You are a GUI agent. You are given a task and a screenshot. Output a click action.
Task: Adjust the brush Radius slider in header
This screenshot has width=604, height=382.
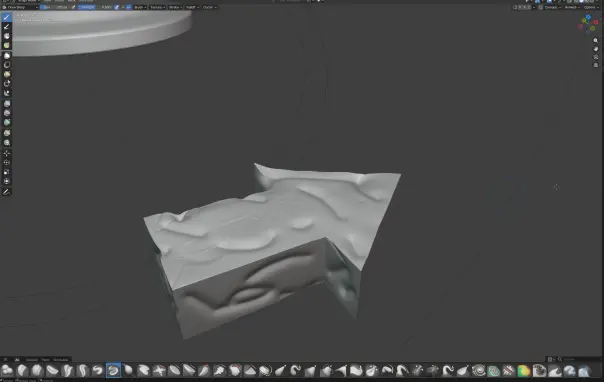[55, 7]
